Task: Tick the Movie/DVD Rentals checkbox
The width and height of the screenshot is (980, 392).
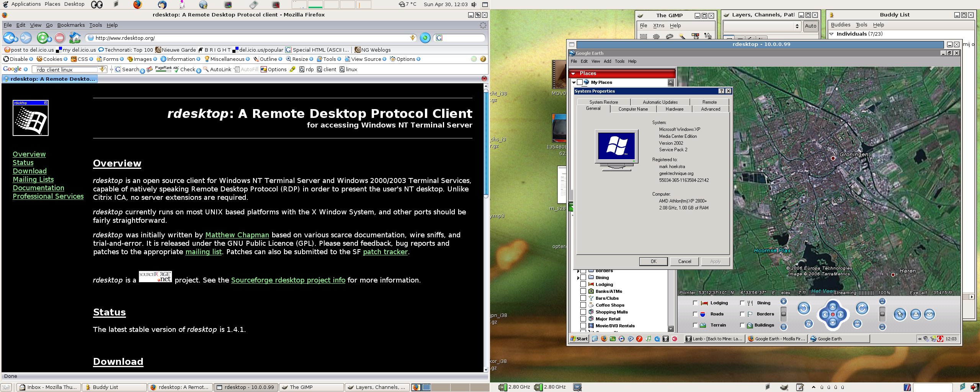Action: tap(583, 326)
